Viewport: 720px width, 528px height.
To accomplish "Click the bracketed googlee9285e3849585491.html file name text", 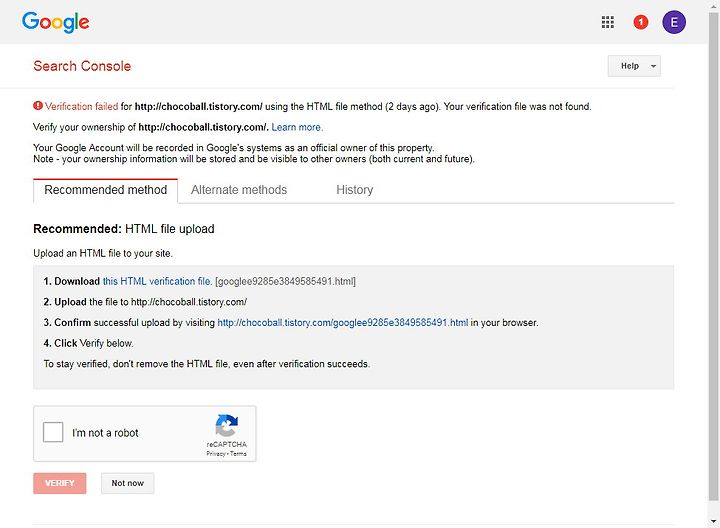I will (285, 281).
